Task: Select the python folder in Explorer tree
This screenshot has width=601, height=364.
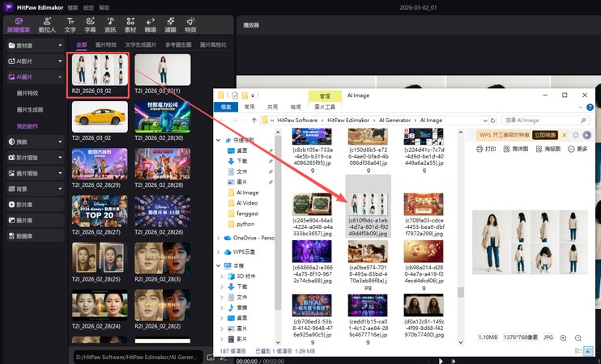Action: pyautogui.click(x=245, y=224)
